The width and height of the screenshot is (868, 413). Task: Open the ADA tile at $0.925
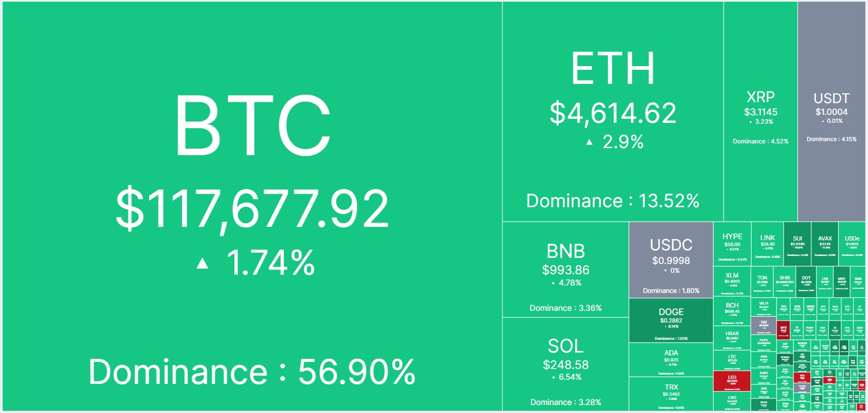pos(671,360)
